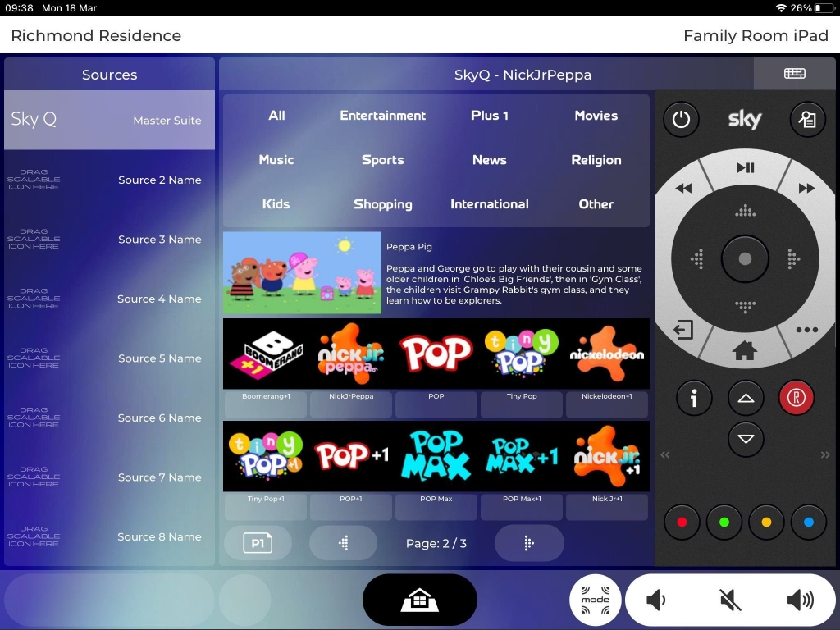Tune to the Boomerang+1 channel logo
Viewport: 840px width, 630px height.
click(x=267, y=354)
